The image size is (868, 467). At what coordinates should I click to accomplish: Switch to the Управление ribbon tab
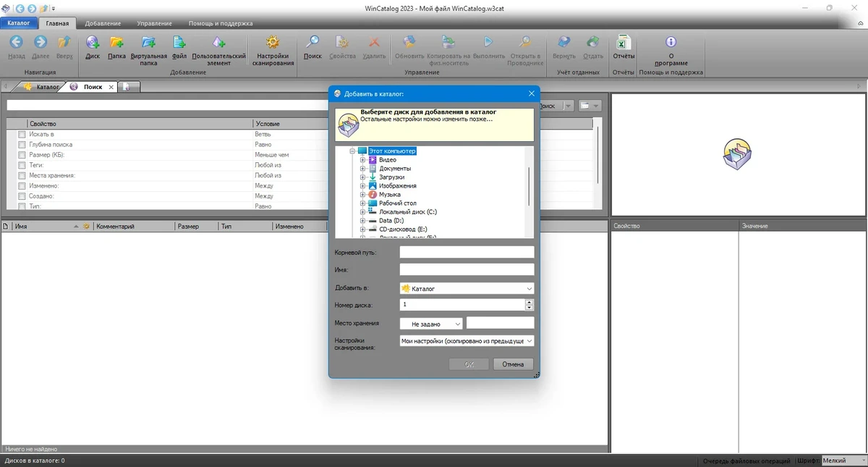click(x=154, y=24)
